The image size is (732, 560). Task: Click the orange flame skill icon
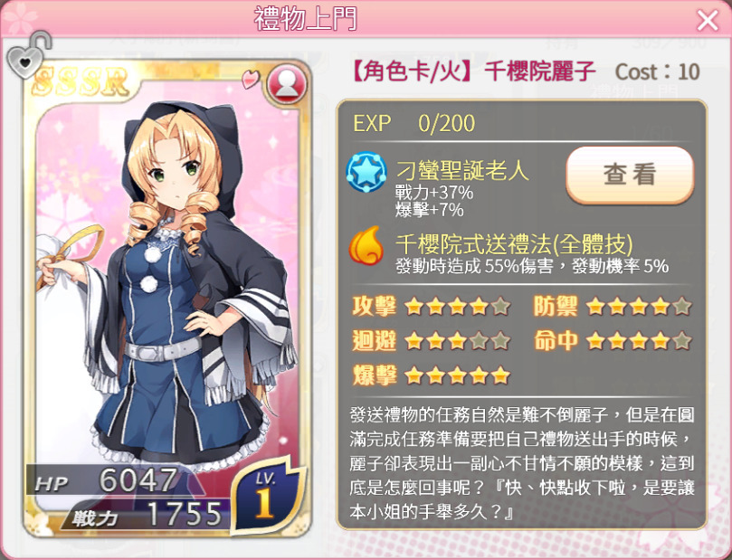366,245
